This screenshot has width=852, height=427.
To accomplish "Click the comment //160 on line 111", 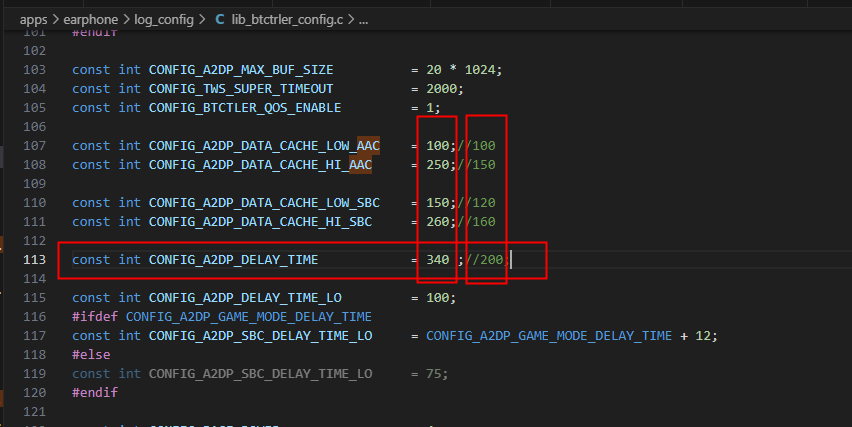I will [x=477, y=222].
